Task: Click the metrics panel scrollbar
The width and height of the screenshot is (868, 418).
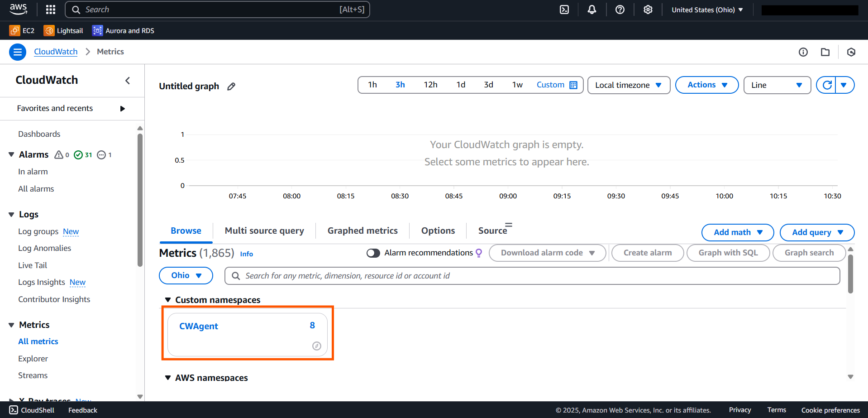Action: click(850, 274)
